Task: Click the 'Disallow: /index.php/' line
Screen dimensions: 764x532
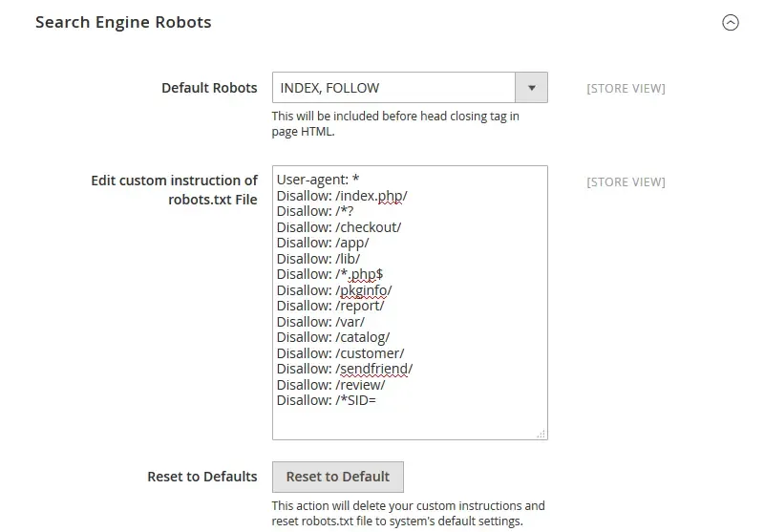Action: 342,196
